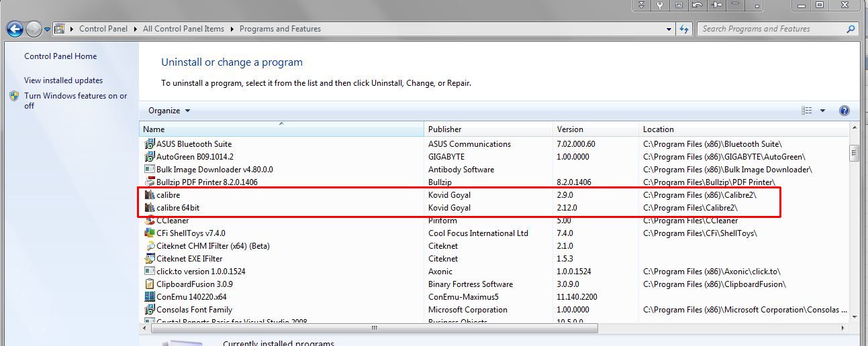Screen dimensions: 868x346
Task: Click the Consolas Font Family program icon
Action: coord(150,310)
